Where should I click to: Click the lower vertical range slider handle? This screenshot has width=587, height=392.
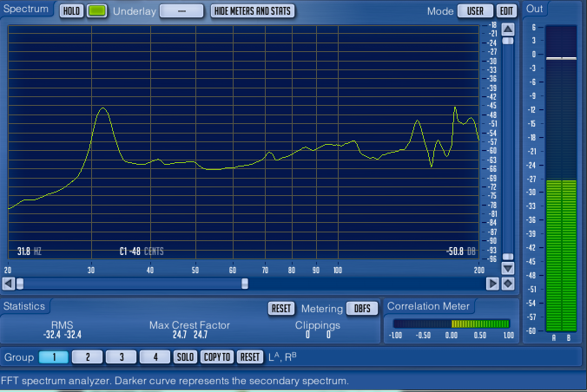[x=508, y=257]
